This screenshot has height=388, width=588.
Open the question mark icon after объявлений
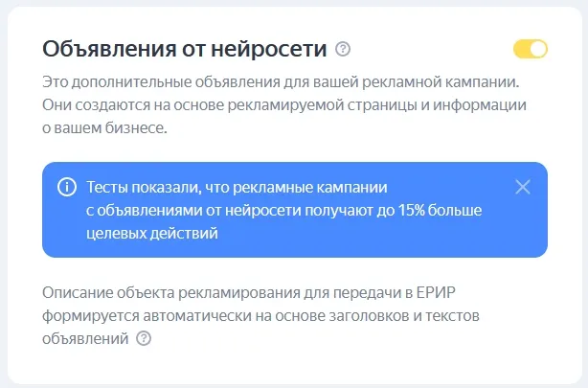point(144,338)
